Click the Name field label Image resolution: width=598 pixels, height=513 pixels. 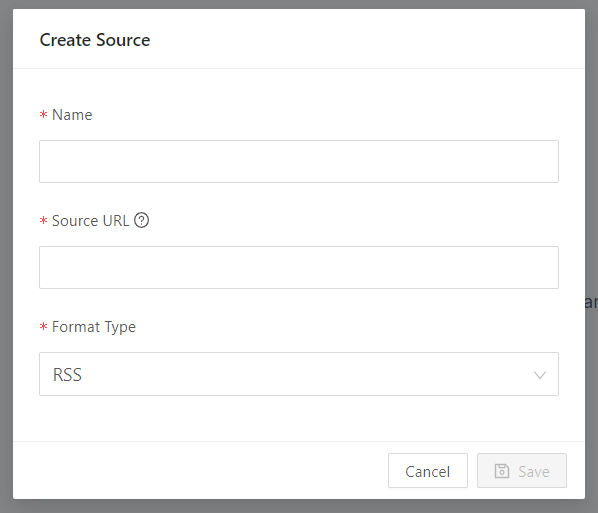pos(72,115)
